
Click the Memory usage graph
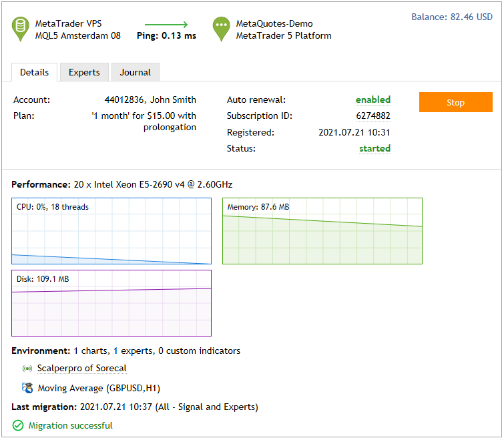pyautogui.click(x=322, y=231)
